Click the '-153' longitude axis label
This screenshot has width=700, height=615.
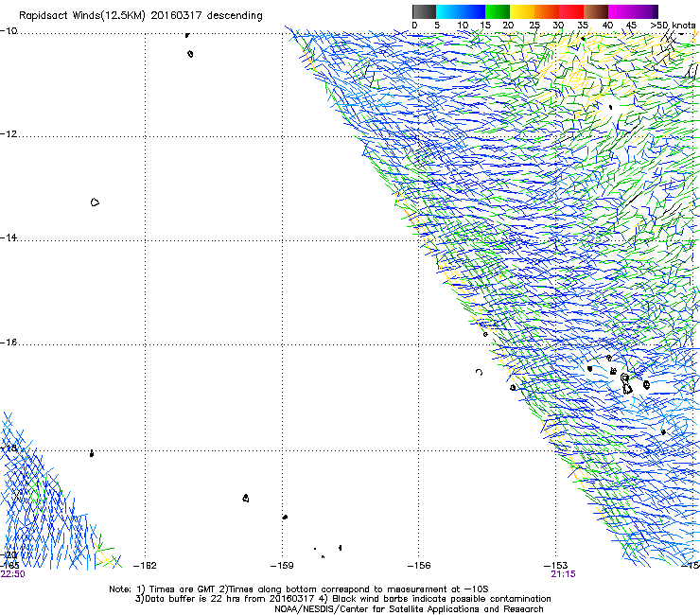[x=556, y=566]
